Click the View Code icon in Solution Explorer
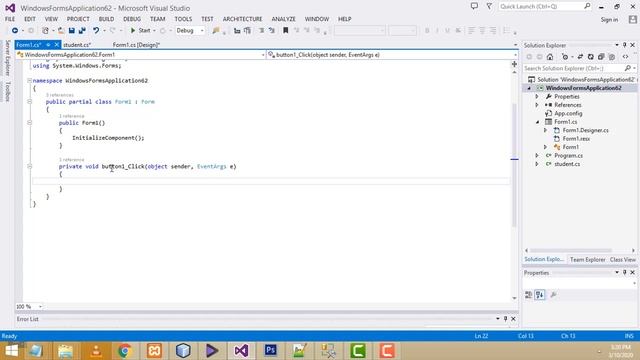The image size is (640, 360). tap(625, 57)
